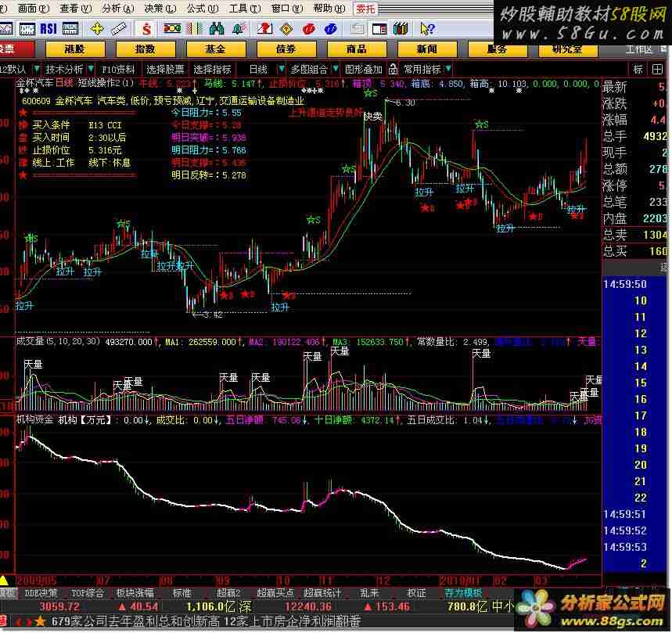This screenshot has height=633, width=672.
Task: Click the lock icon beside 常用指标
Action: (393, 69)
